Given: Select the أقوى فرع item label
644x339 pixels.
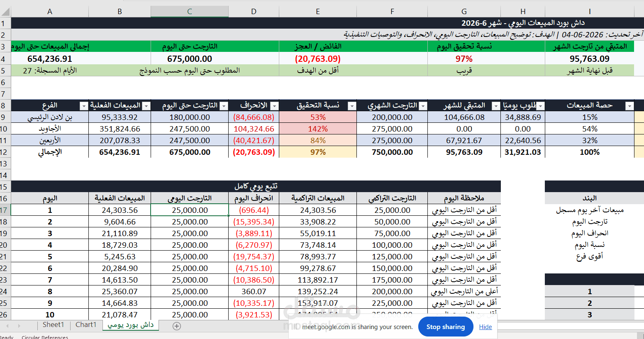Looking at the screenshot, I should point(589,257).
